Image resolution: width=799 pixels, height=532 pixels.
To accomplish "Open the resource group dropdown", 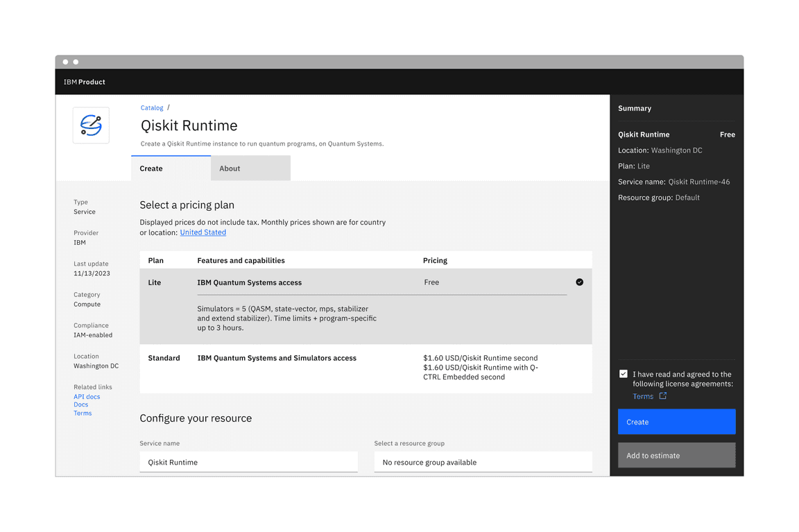I will 483,462.
